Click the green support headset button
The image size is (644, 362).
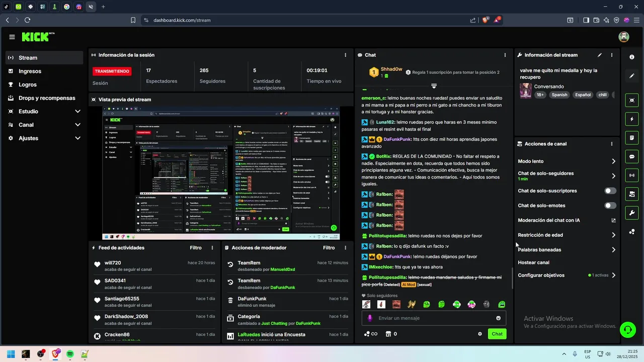coord(627,330)
